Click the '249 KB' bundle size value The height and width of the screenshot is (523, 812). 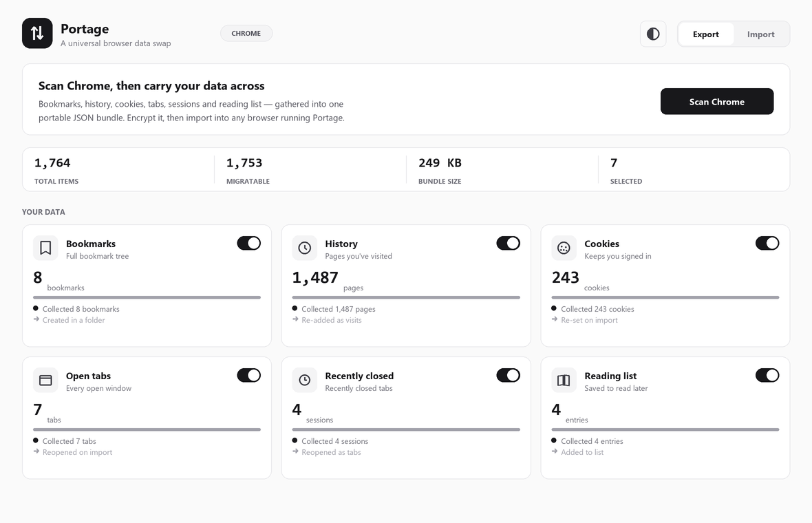coord(440,163)
